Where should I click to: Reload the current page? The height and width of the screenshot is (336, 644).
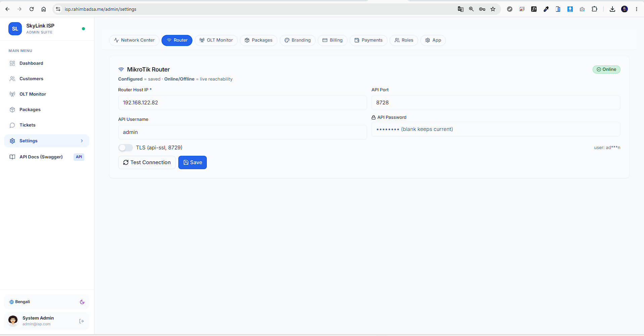point(32,9)
